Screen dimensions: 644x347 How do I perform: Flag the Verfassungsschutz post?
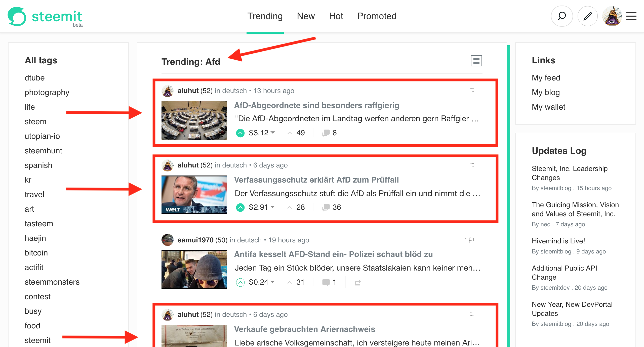tap(472, 165)
